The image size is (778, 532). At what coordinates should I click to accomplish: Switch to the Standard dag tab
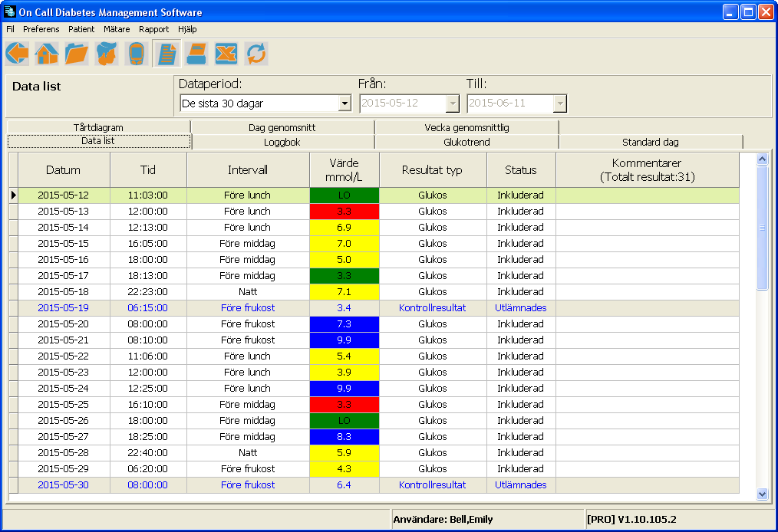[651, 143]
